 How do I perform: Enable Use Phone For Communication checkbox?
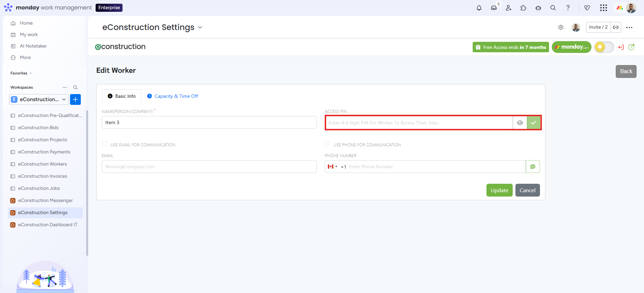coord(328,144)
